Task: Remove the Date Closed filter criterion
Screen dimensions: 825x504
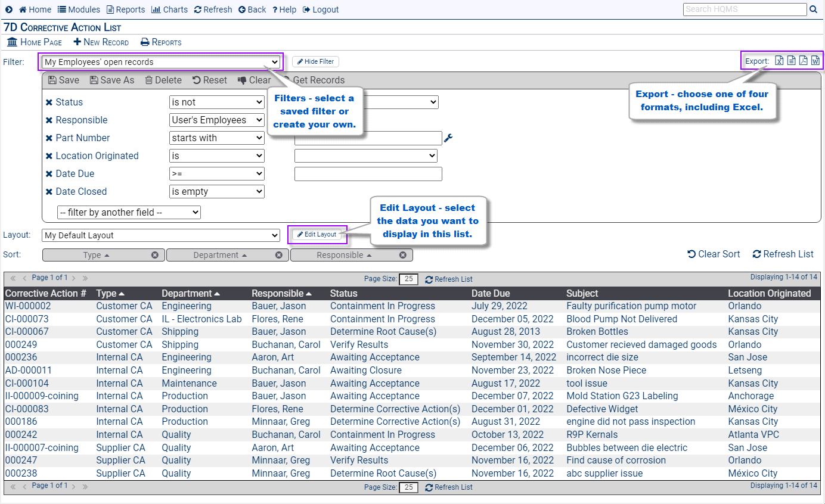Action: click(x=48, y=191)
